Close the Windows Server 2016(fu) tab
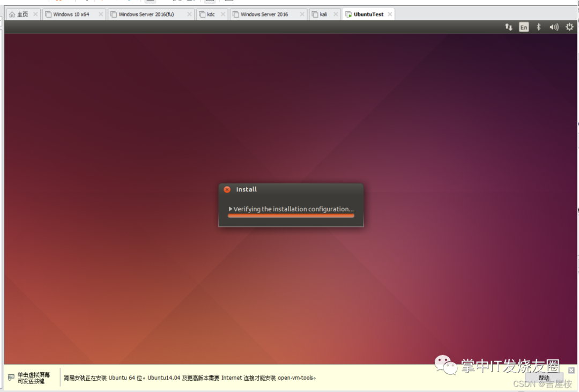The image size is (579, 392). [x=189, y=14]
